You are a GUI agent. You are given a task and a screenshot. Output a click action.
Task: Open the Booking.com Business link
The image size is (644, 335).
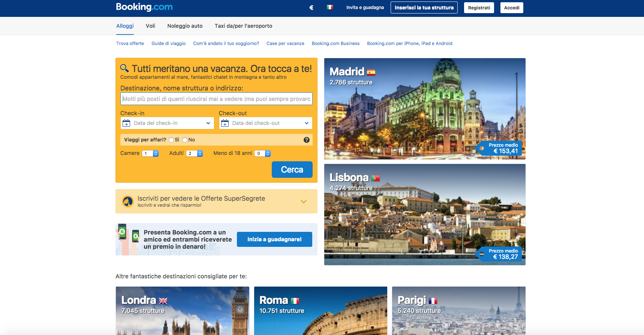tap(335, 44)
